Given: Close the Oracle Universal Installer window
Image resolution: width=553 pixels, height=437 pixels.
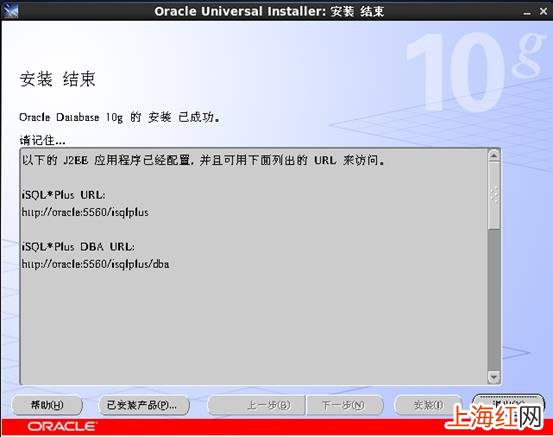Looking at the screenshot, I should [x=543, y=11].
